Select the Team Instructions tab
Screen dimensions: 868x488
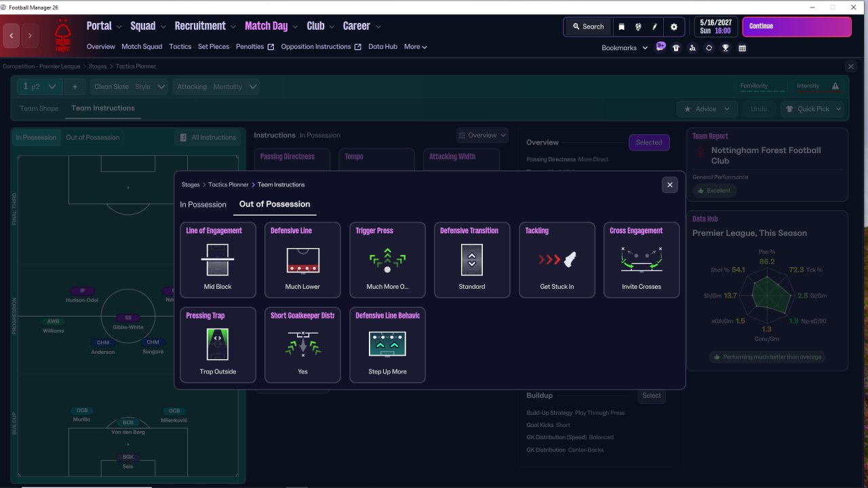coord(103,108)
